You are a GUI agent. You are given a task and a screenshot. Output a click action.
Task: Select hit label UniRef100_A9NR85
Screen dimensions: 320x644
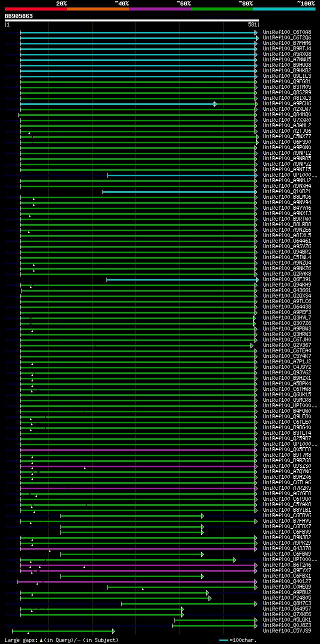pos(287,158)
